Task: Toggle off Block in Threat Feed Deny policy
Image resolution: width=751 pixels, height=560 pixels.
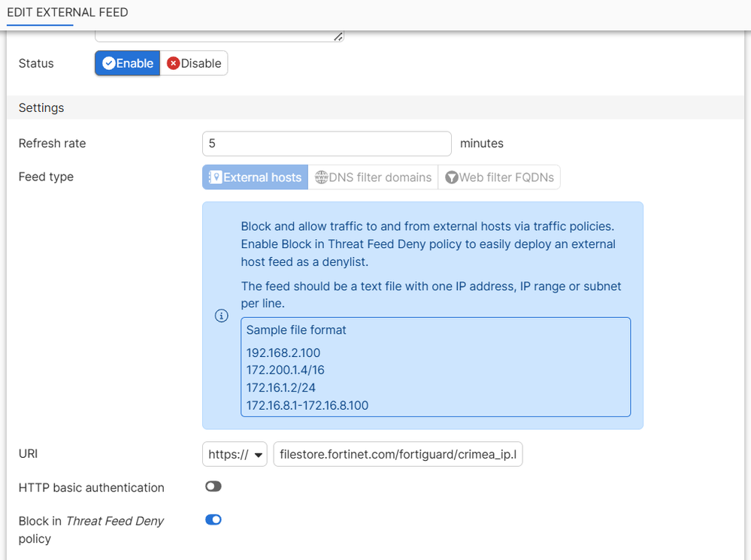Action: 213,519
